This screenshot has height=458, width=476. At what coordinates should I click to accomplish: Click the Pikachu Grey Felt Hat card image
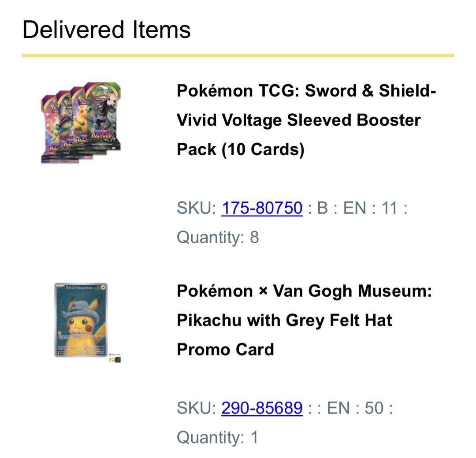(81, 320)
